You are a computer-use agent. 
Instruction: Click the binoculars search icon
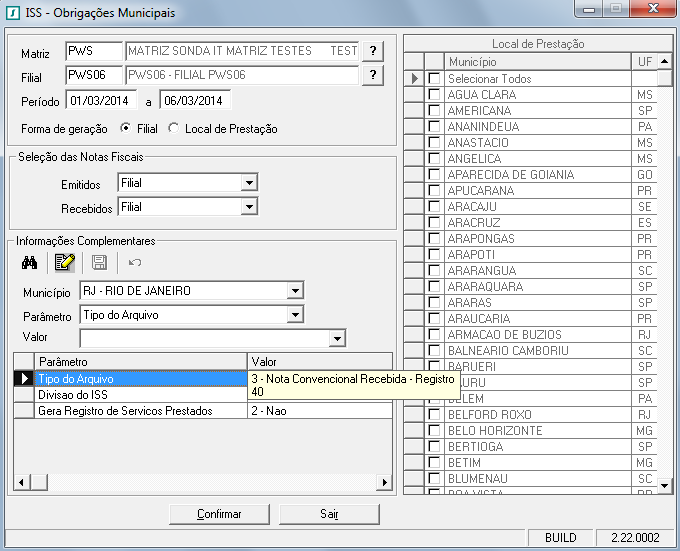[30, 263]
